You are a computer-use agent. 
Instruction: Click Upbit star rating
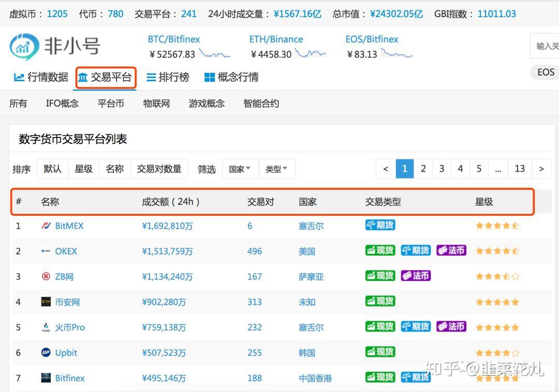(497, 353)
